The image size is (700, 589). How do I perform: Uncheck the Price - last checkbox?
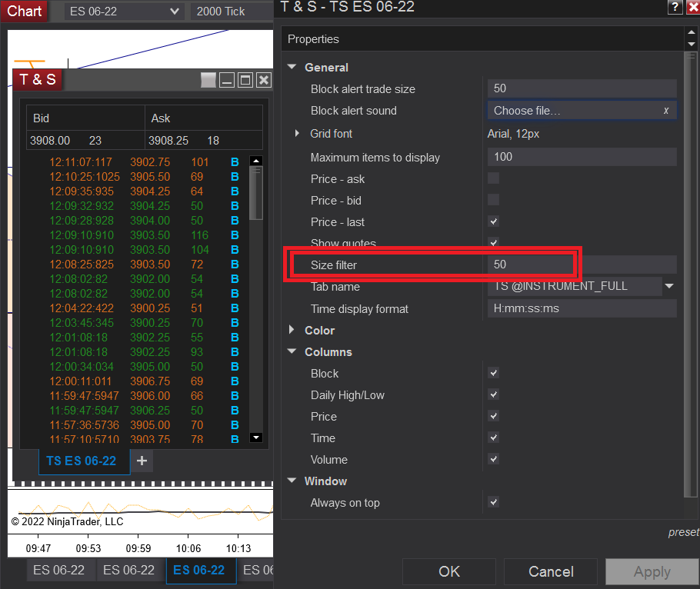tap(493, 221)
